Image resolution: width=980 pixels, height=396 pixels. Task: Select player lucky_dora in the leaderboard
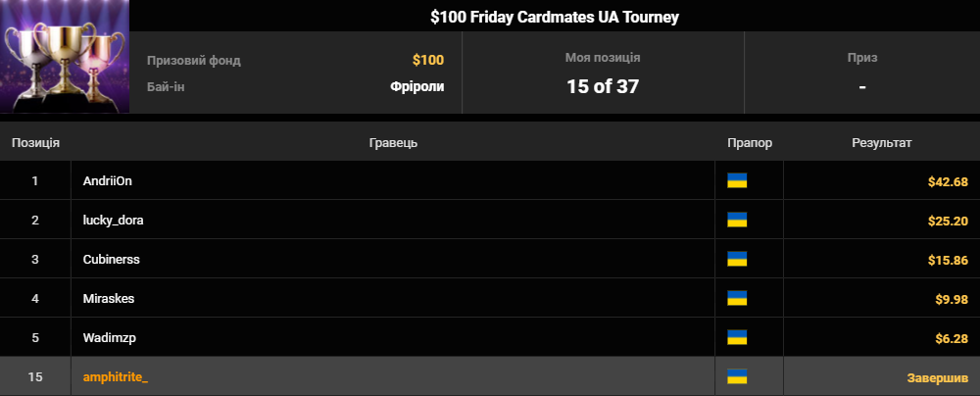pos(113,221)
